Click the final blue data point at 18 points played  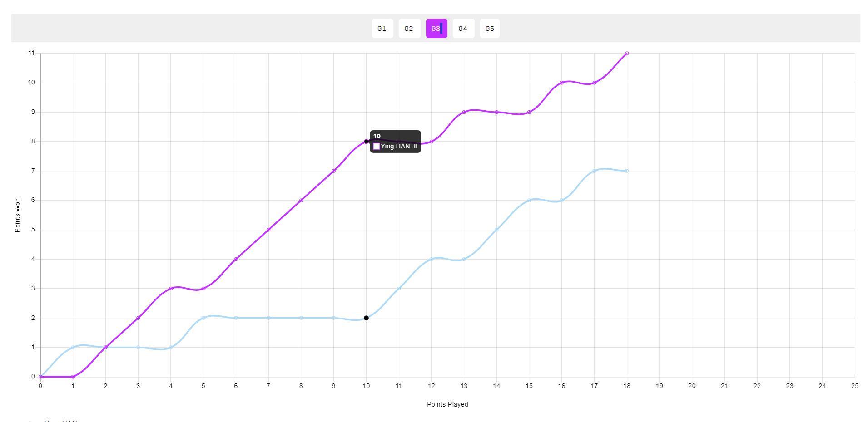(x=627, y=171)
